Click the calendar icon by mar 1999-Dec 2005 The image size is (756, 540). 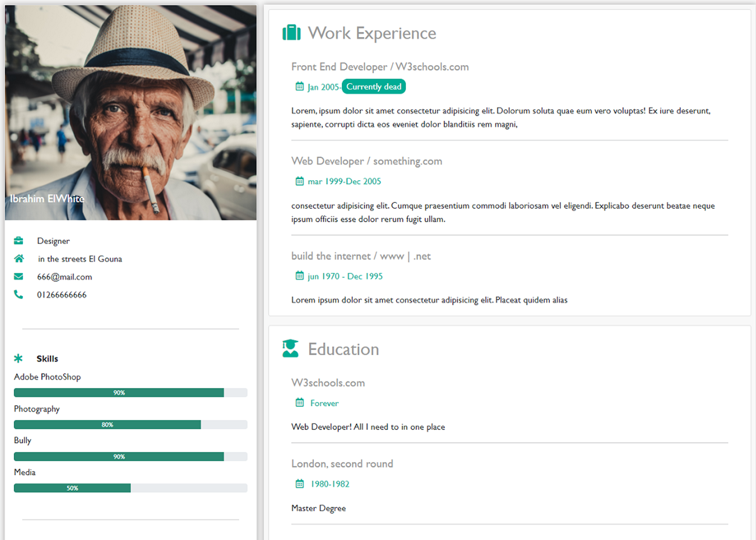(300, 181)
